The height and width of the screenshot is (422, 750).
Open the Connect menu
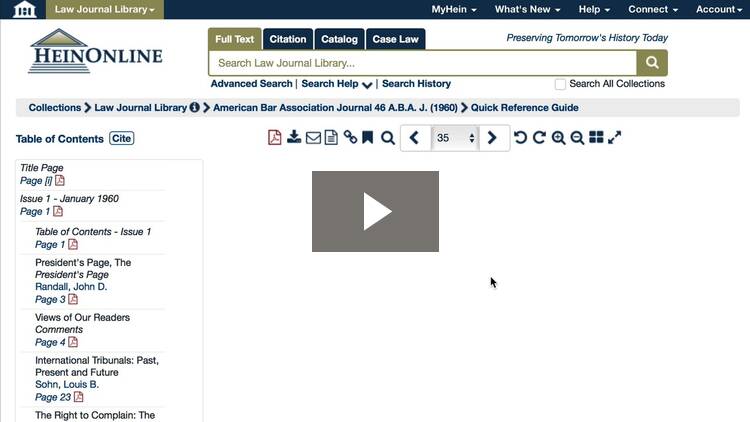(653, 9)
